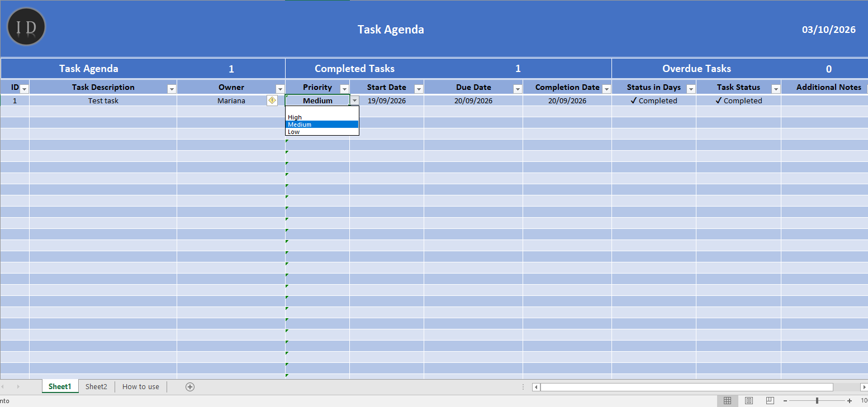The image size is (868, 407).
Task: Select the Sheet1 tab
Action: (60, 387)
